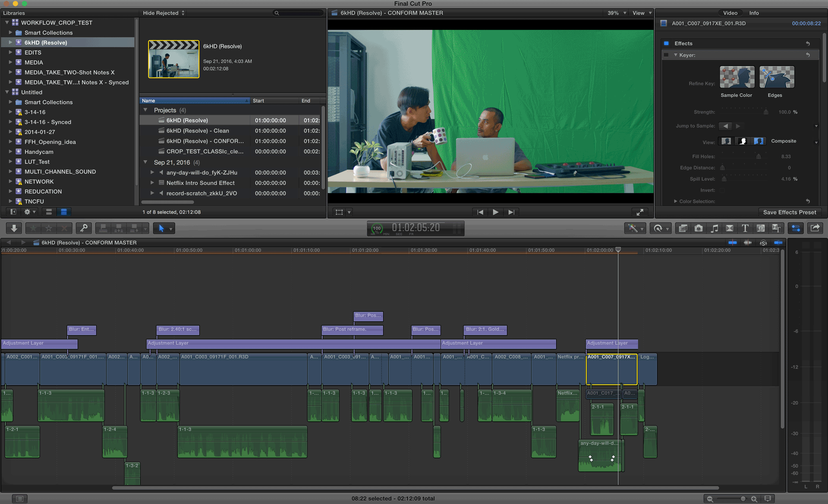This screenshot has width=828, height=504.
Task: Open the Titles browser
Action: coord(745,228)
